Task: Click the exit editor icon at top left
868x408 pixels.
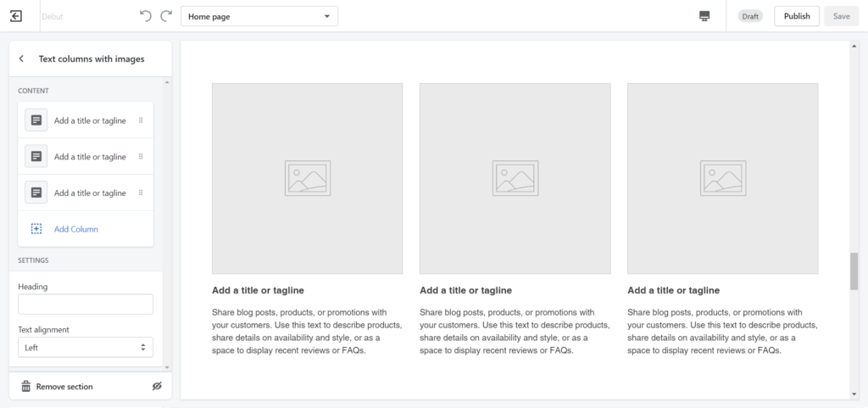Action: pos(16,16)
